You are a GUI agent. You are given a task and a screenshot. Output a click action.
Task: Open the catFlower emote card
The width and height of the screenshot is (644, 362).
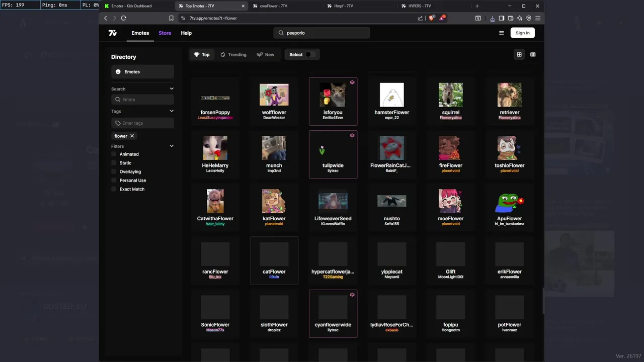[274, 260]
